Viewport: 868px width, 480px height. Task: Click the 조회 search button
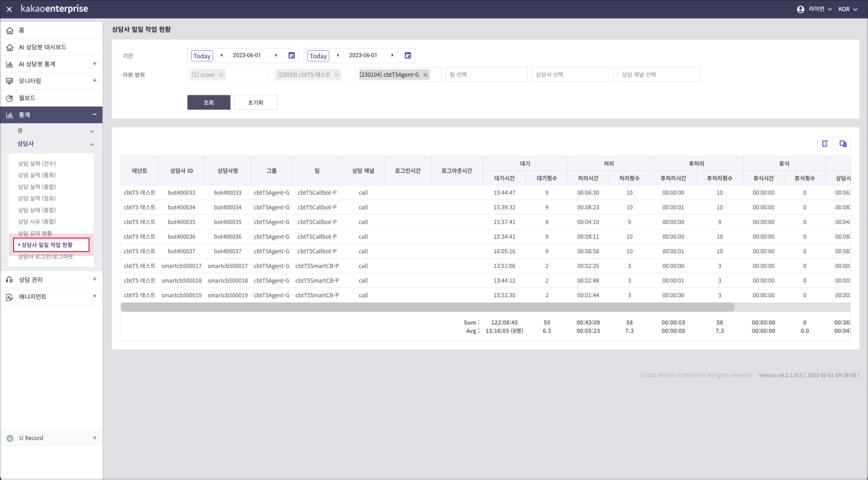click(209, 102)
